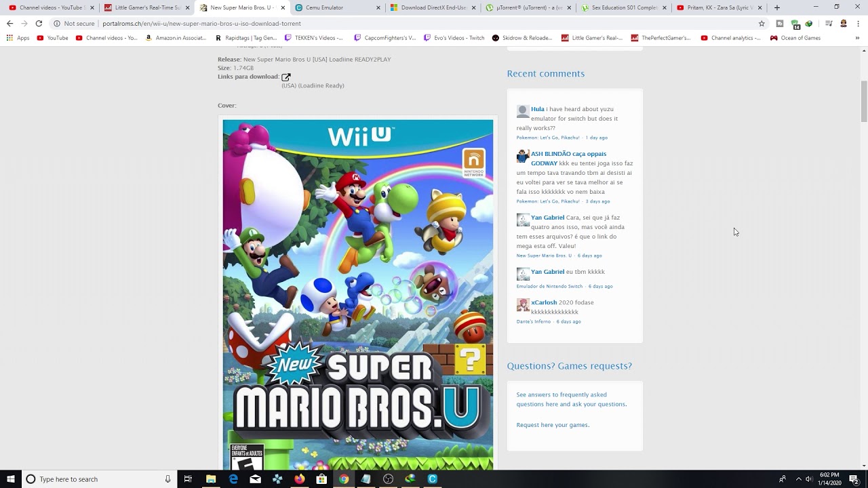Open the Rapidtags Tag Generator bookmark

(x=246, y=38)
